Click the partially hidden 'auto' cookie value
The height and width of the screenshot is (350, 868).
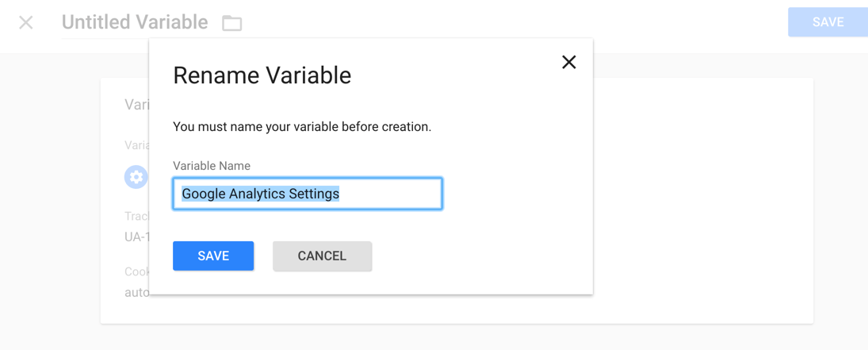[x=136, y=292]
